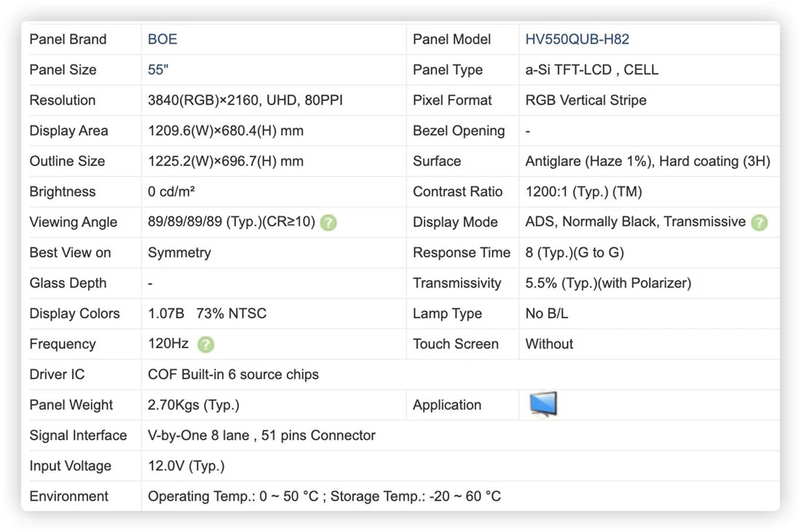Click the Lamp Type No B/L value

coord(547,314)
